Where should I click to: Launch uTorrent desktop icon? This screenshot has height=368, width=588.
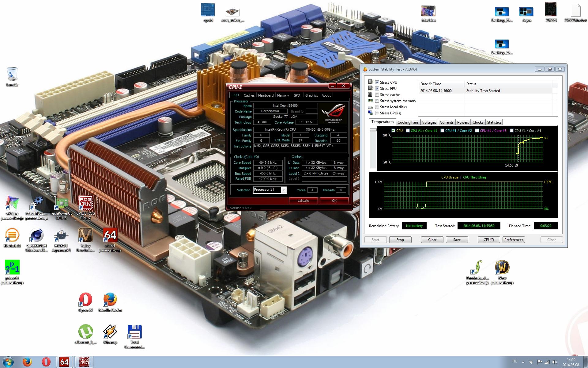coord(86,335)
